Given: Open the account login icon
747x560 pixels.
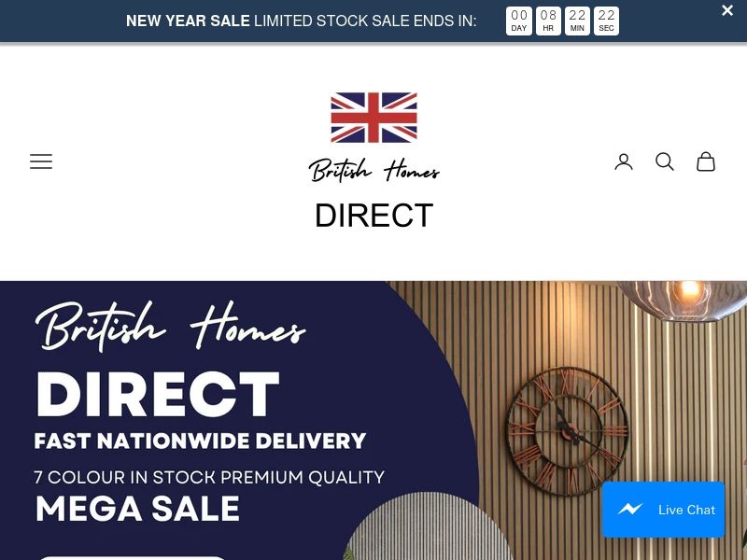Looking at the screenshot, I should pyautogui.click(x=623, y=161).
